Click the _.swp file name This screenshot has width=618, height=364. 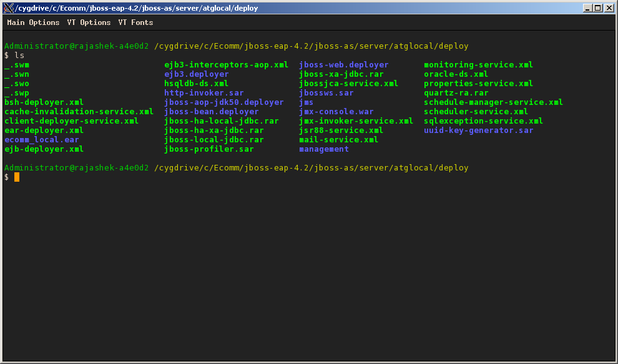click(x=17, y=93)
